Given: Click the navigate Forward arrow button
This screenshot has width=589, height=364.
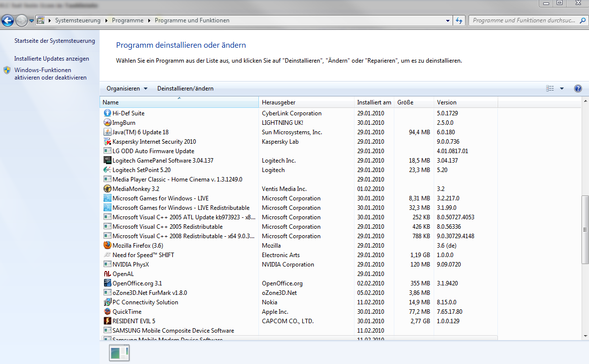Looking at the screenshot, I should (21, 20).
